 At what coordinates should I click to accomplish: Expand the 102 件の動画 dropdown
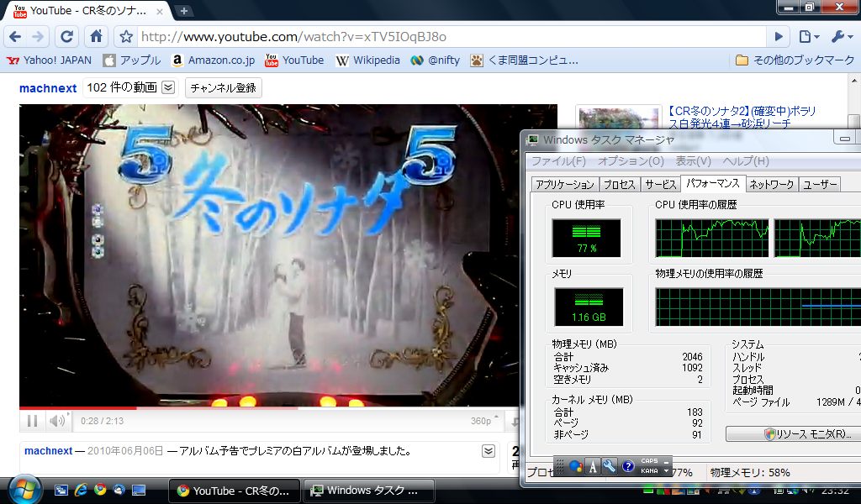[x=168, y=87]
